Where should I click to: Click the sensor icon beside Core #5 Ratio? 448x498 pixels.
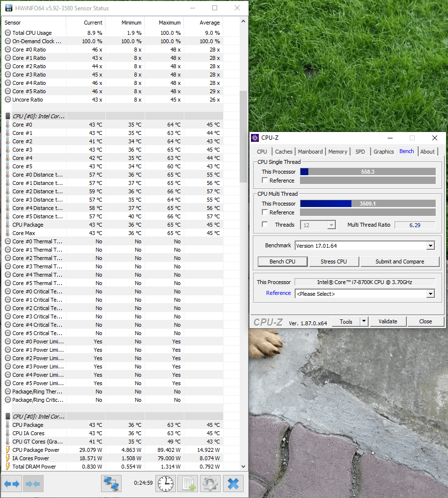point(8,91)
